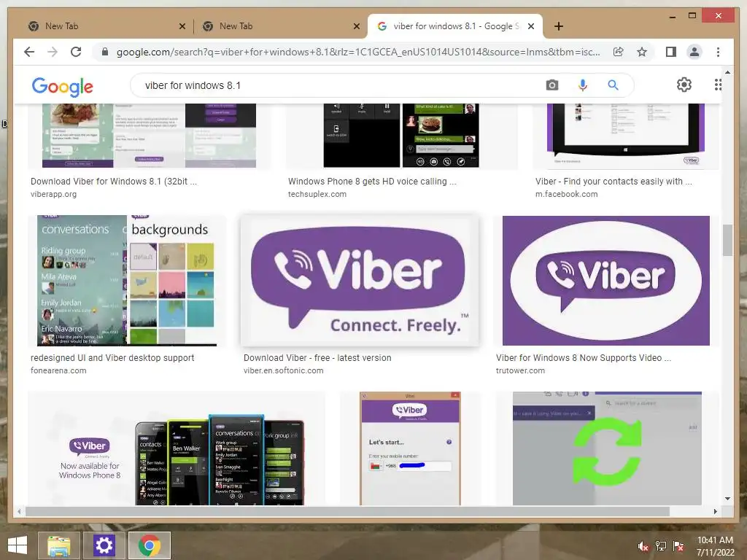747x560 pixels.
Task: Click the Chrome taskbar icon
Action: (x=149, y=545)
